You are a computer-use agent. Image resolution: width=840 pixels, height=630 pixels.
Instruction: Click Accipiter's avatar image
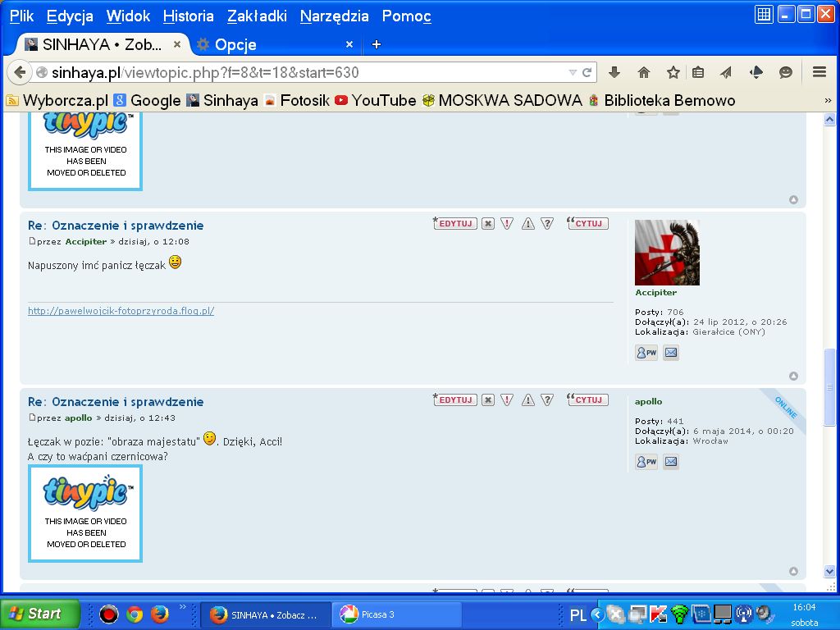pyautogui.click(x=667, y=253)
